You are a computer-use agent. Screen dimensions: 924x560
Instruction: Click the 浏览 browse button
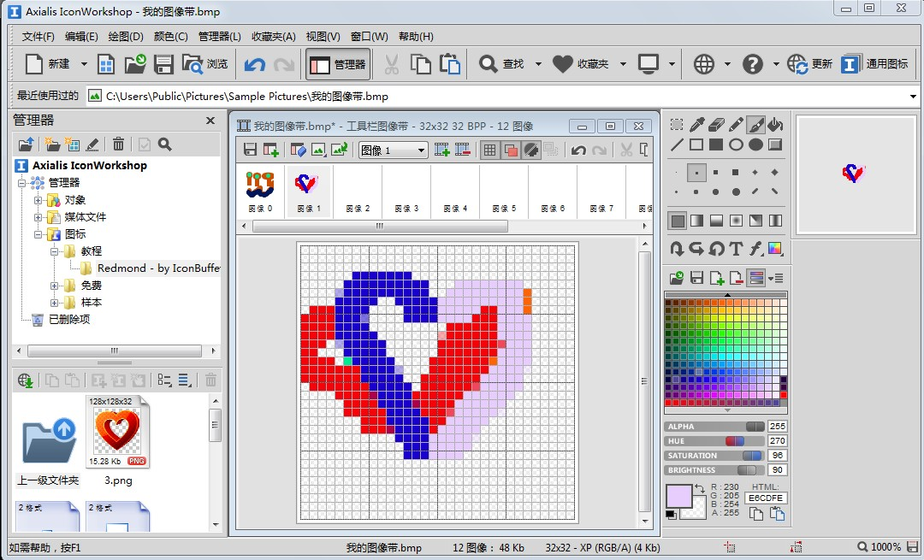pyautogui.click(x=205, y=64)
